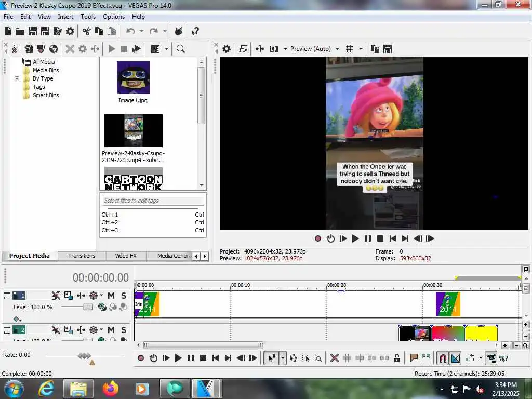This screenshot has height=399, width=532.
Task: Insert marker using the flag icon
Action: pyautogui.click(x=414, y=358)
